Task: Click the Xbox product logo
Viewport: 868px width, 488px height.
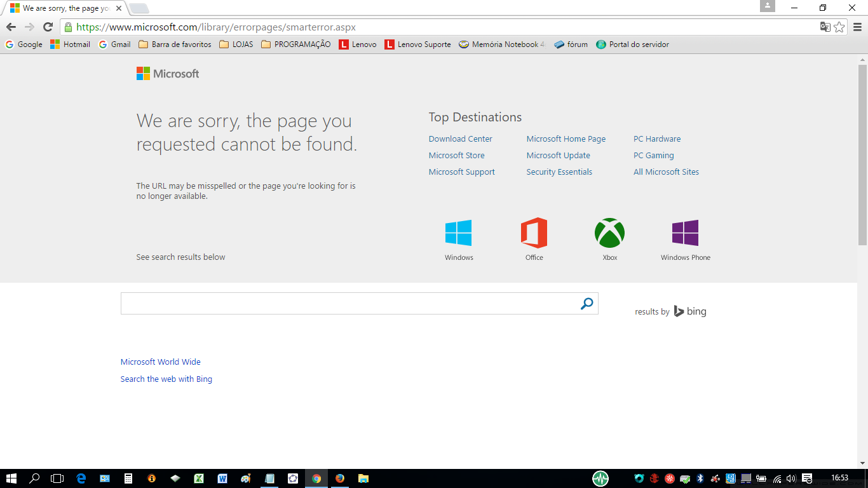Action: click(609, 233)
